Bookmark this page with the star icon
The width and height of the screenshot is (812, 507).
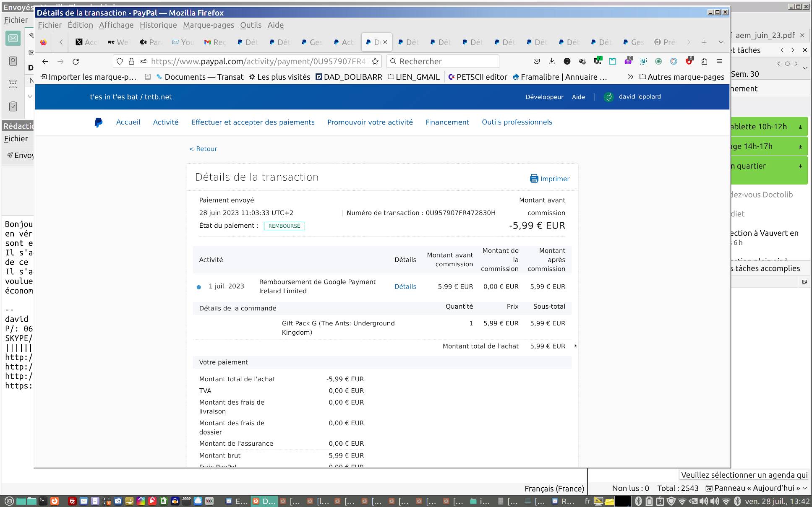(x=375, y=61)
